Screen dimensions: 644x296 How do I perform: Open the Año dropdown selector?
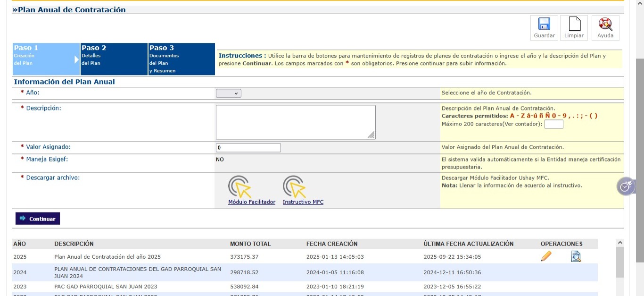(229, 93)
